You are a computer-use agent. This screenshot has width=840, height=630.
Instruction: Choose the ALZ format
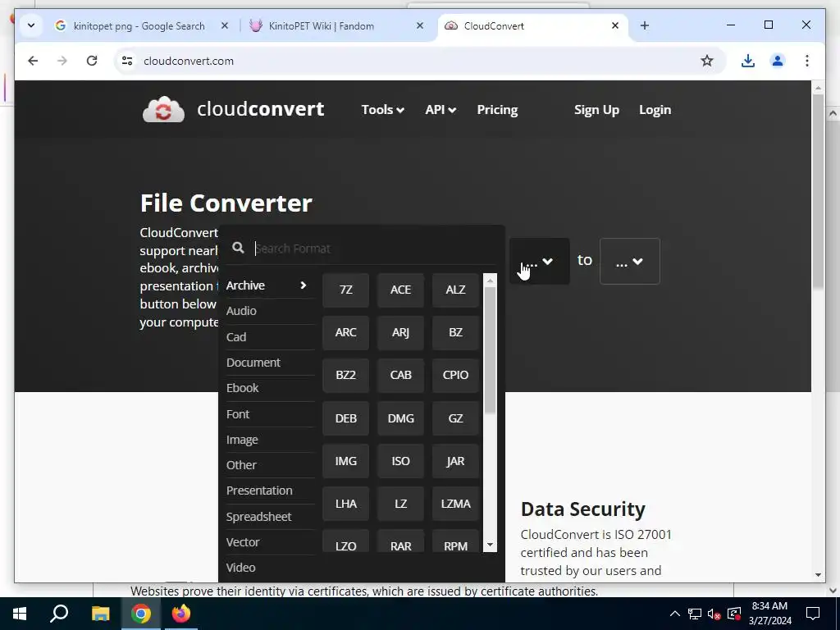455,290
